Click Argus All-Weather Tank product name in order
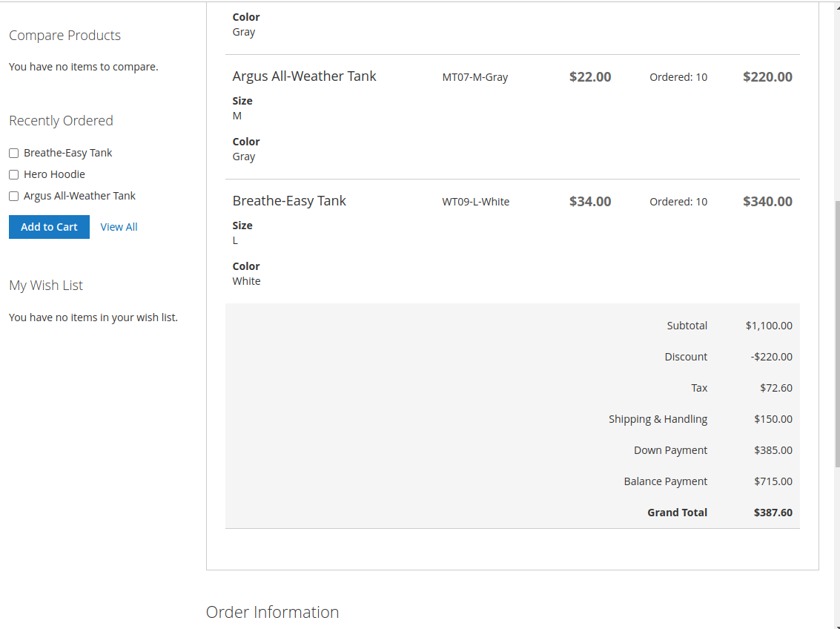 tap(304, 76)
